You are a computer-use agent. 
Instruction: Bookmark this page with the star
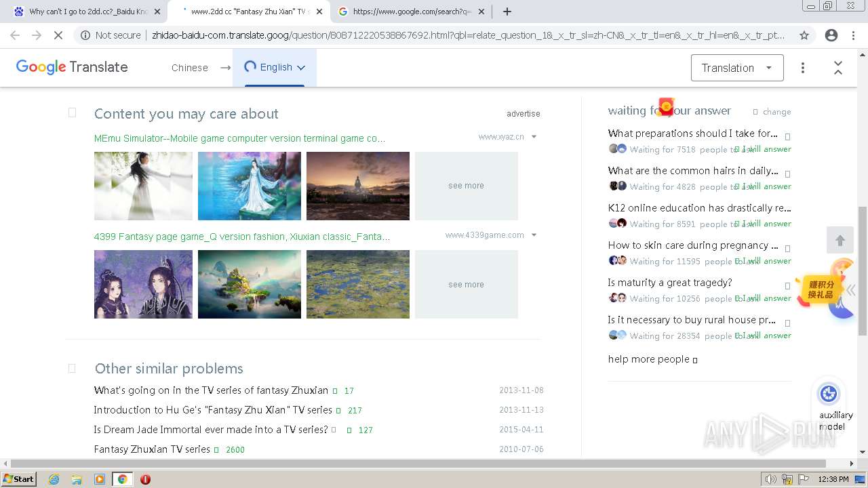[804, 35]
